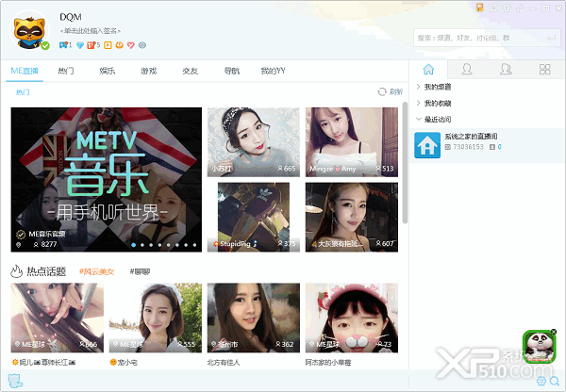Click the ME音乐 banner verified check icon
566x392 pixels.
coord(21,235)
